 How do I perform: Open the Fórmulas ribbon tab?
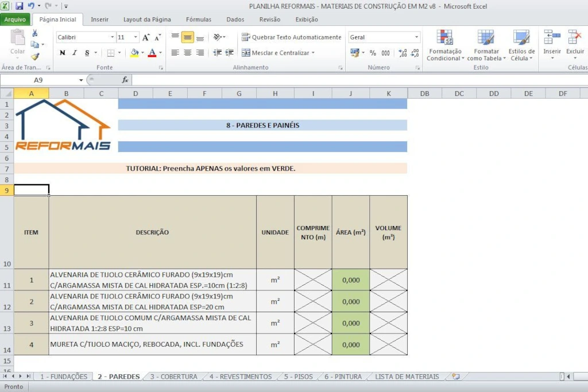[x=198, y=20]
